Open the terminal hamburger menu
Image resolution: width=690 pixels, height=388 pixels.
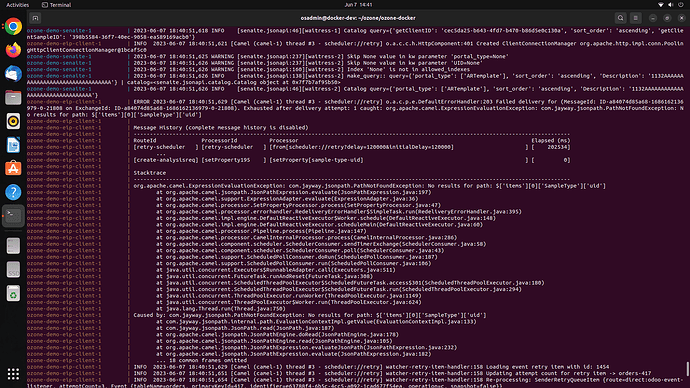(x=635, y=18)
